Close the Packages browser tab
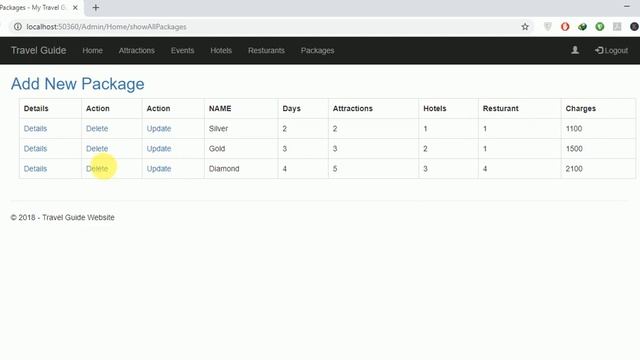Screen dimensions: 640x360 [75, 7]
